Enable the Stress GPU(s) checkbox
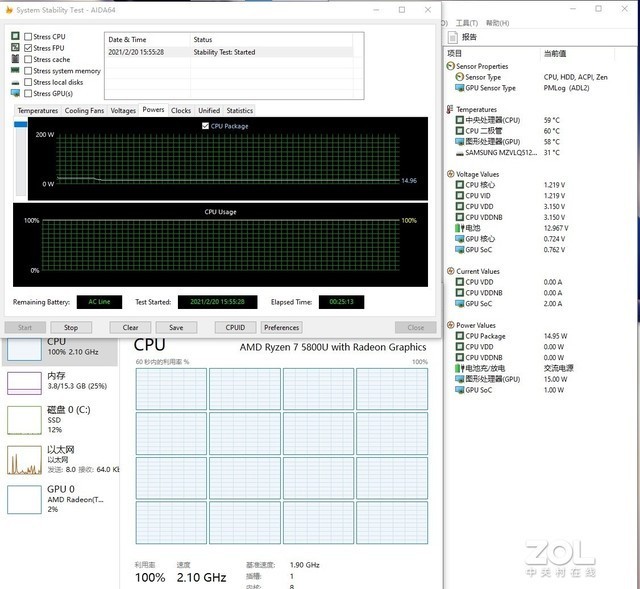 [x=28, y=93]
